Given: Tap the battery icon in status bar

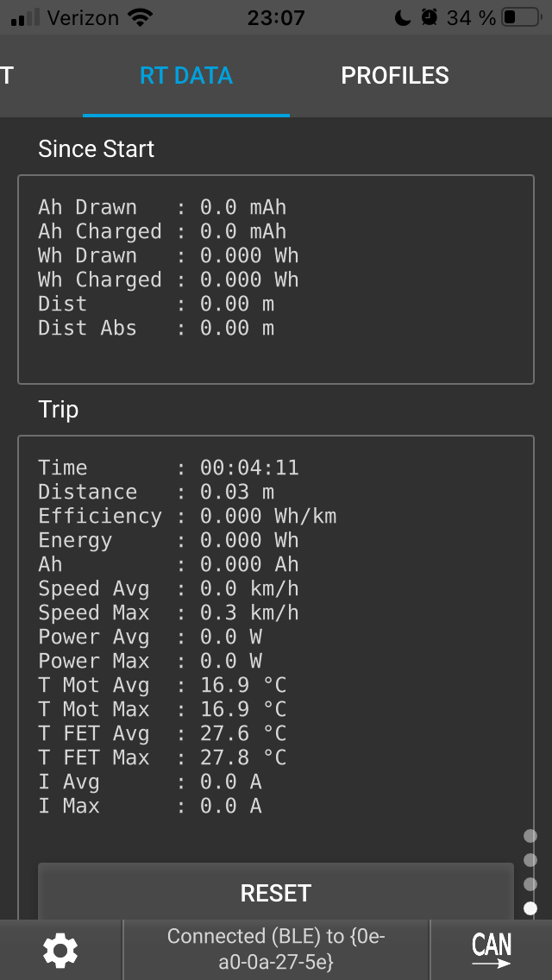Looking at the screenshot, I should (521, 17).
